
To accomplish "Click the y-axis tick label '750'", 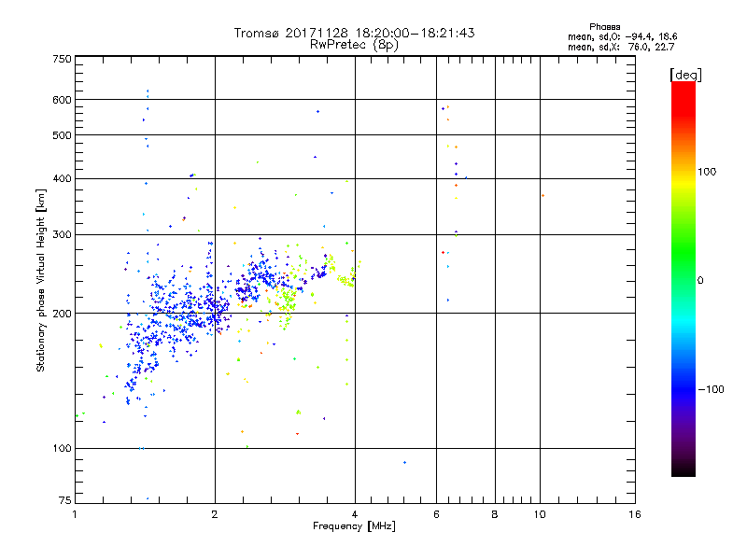I will click(x=62, y=59).
